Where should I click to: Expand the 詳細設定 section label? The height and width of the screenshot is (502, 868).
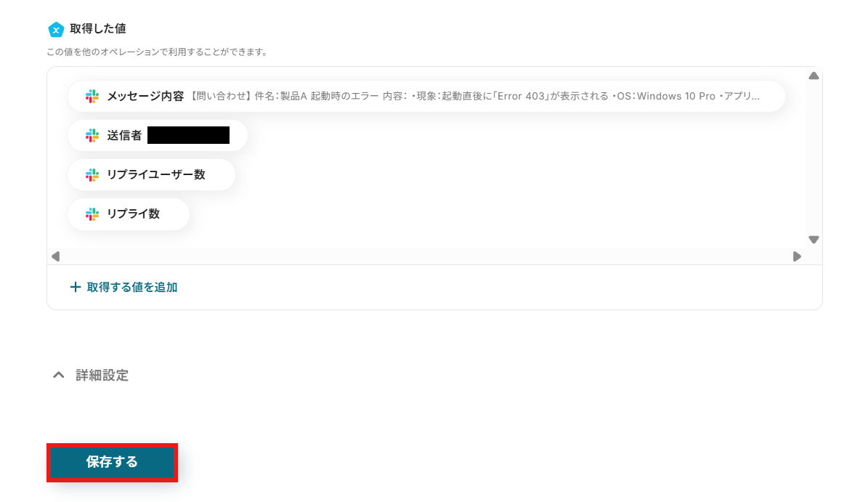[102, 376]
